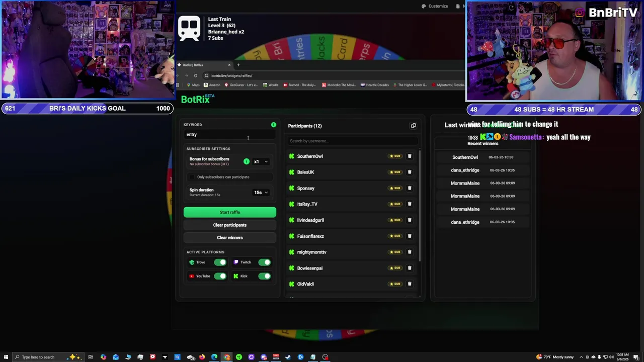Open the weather widget showing 79°F

tap(554, 357)
